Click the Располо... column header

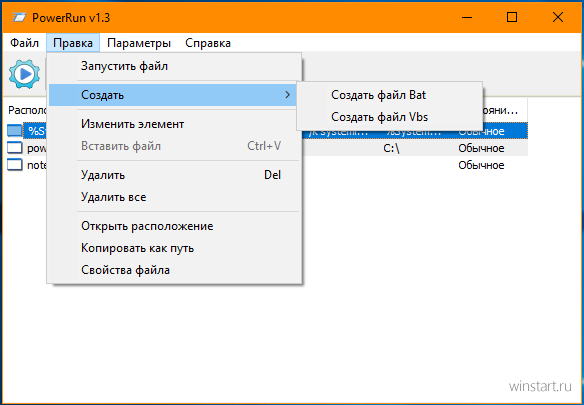point(27,110)
